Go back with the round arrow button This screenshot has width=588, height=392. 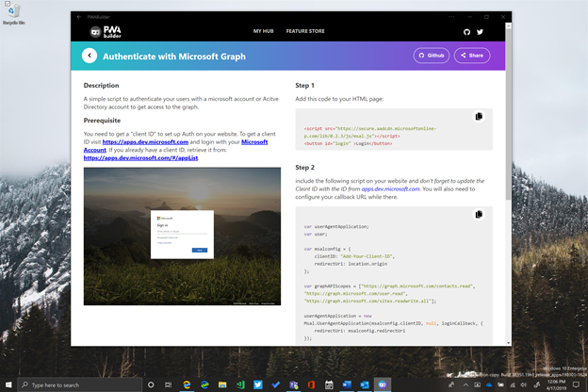coord(90,56)
